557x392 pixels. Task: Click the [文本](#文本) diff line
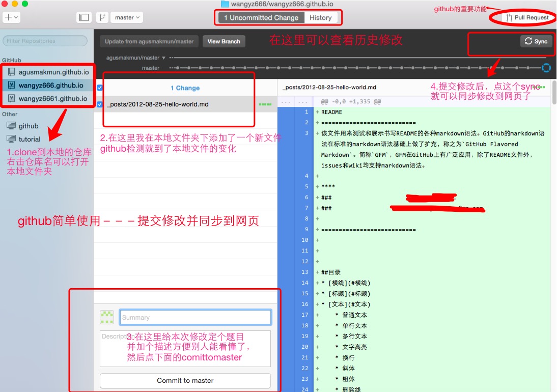[346, 304]
